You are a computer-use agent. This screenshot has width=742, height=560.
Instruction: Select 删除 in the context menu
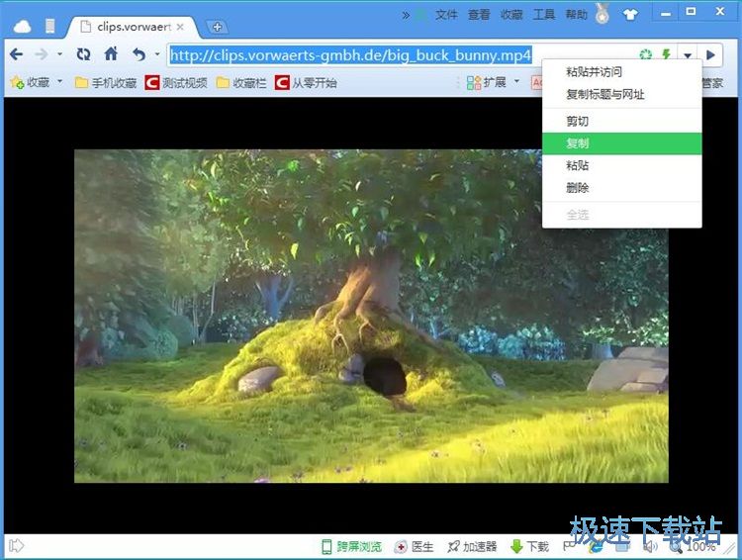coord(622,187)
